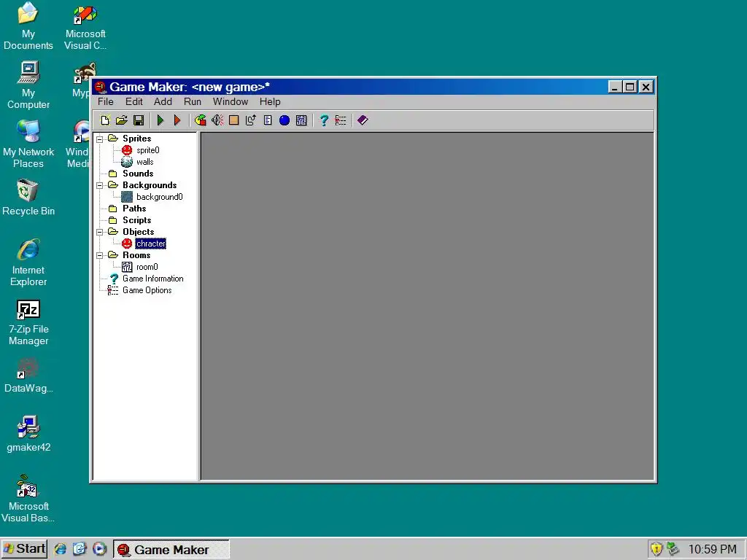Viewport: 747px width, 560px height.
Task: Add a path using the toolbar icon
Action: [251, 120]
